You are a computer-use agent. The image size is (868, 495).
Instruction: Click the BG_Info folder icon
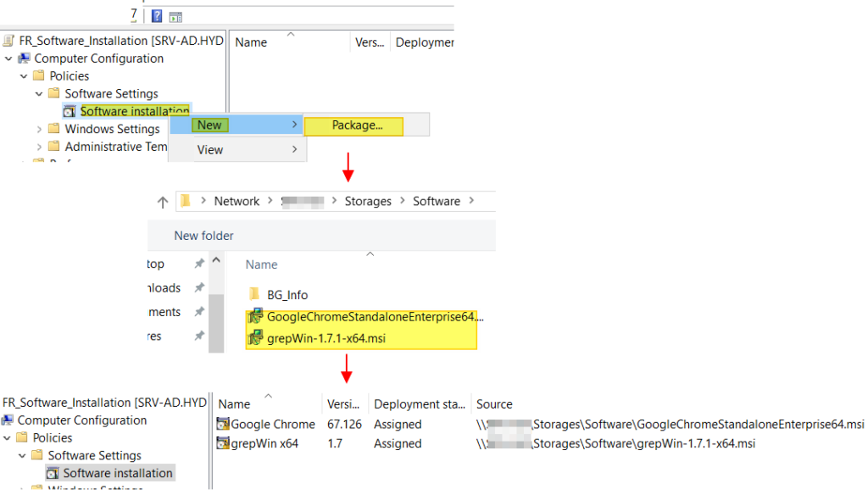pyautogui.click(x=254, y=294)
